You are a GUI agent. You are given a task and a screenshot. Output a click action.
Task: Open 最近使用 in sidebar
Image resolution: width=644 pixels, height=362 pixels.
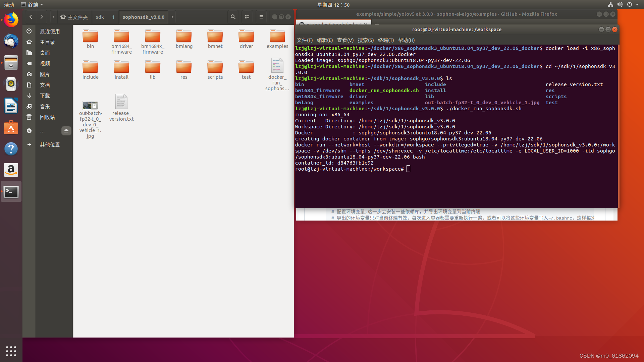click(x=50, y=31)
